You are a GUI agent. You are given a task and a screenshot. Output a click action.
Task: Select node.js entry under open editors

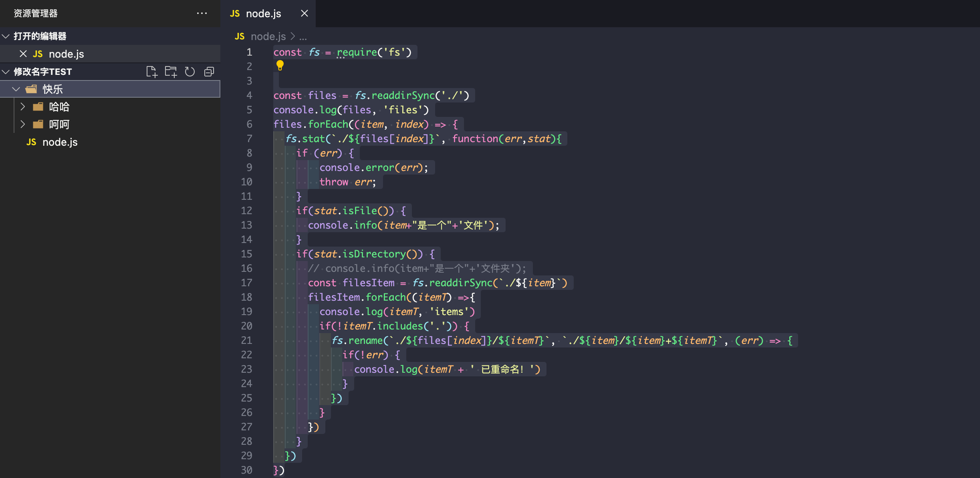coord(66,54)
